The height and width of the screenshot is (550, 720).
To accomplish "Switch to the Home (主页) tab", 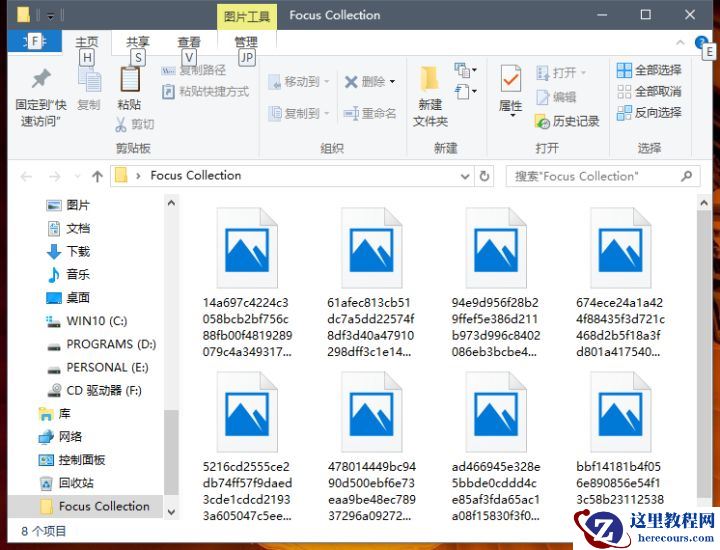I will tap(87, 42).
